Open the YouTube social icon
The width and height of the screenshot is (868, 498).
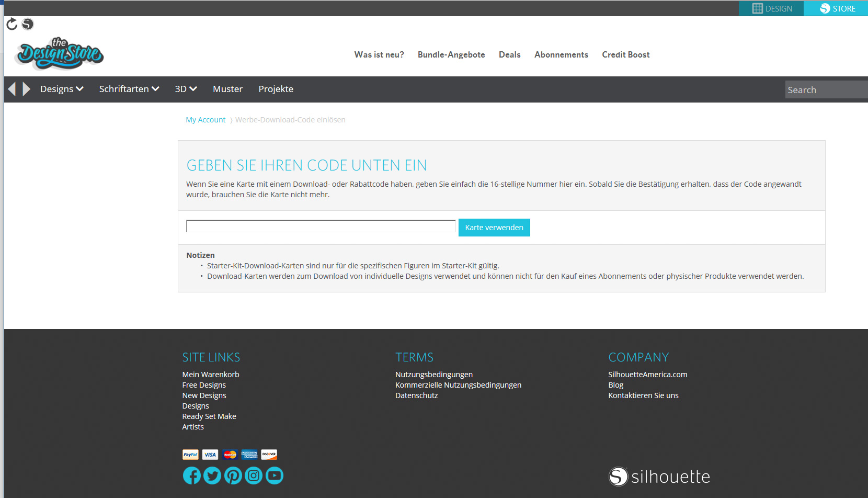click(275, 476)
